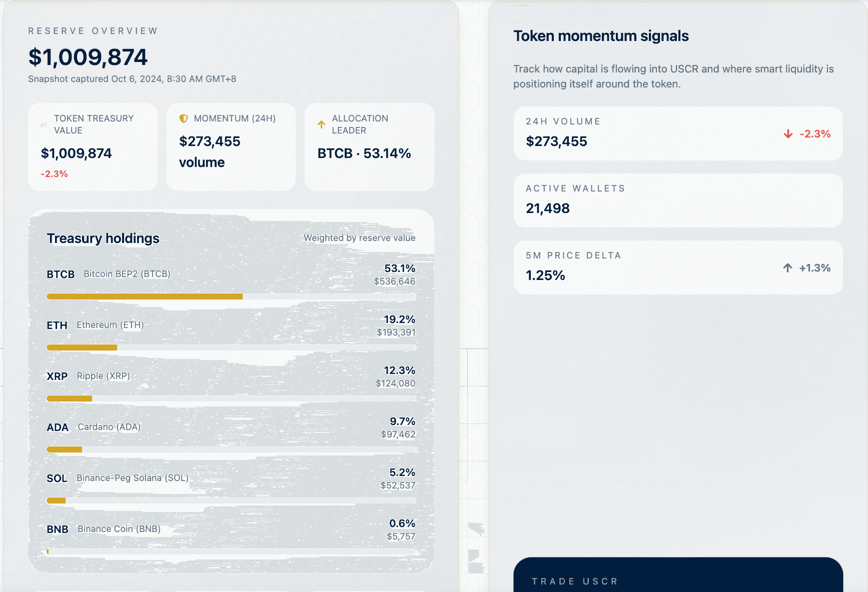Click the ETH ticker symbol in Treasury holdings
Image resolution: width=868 pixels, height=592 pixels.
point(57,325)
